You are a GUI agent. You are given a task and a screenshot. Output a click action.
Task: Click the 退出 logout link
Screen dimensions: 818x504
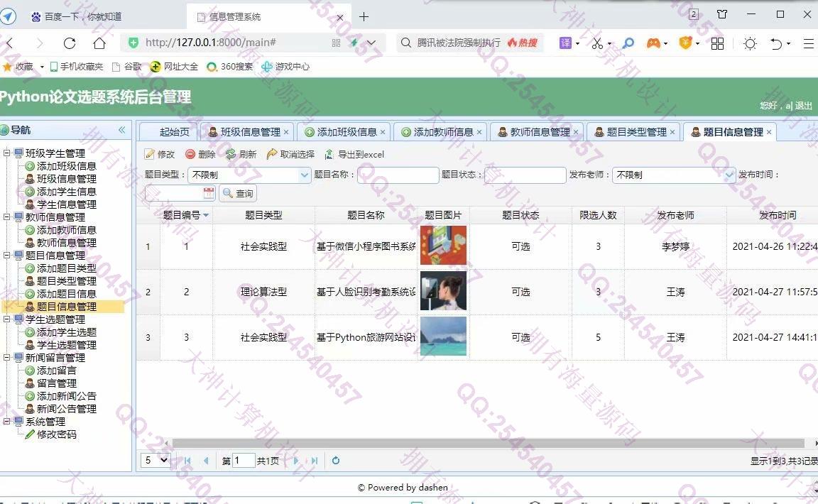803,106
